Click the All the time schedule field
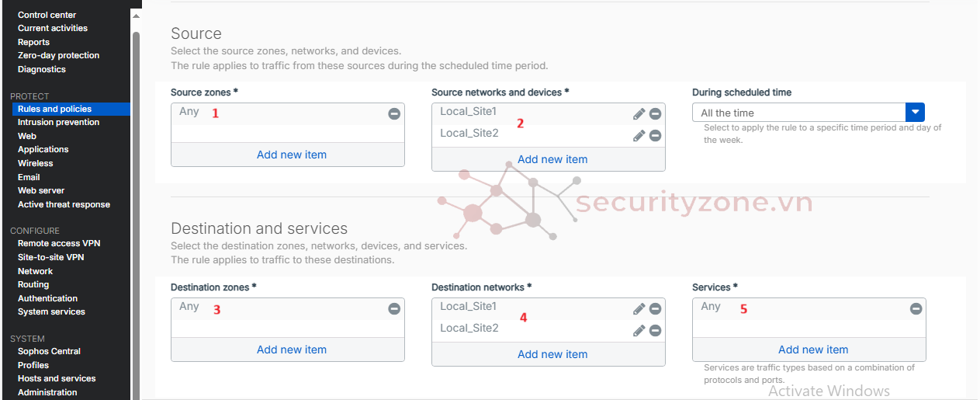The height and width of the screenshot is (400, 980). (x=798, y=113)
